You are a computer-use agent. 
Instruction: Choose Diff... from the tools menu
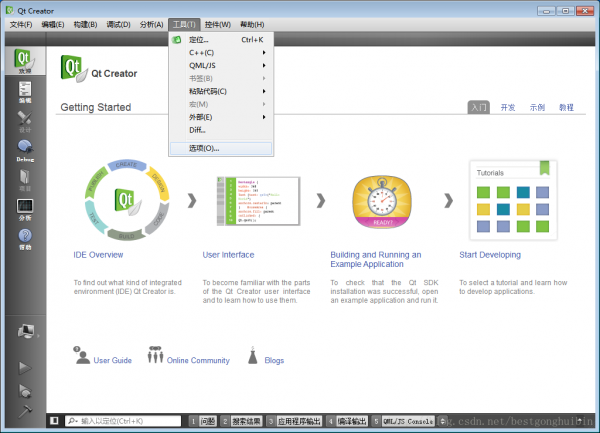pyautogui.click(x=221, y=130)
